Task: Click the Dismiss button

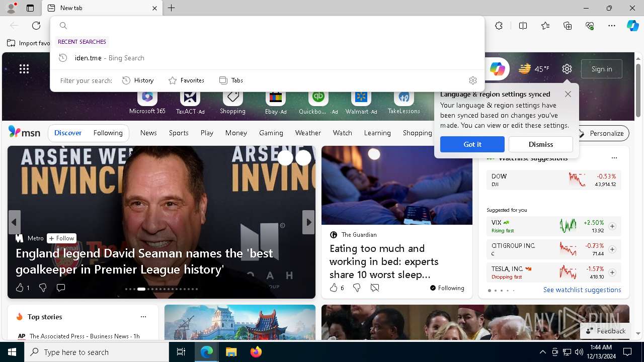Action: tap(541, 144)
